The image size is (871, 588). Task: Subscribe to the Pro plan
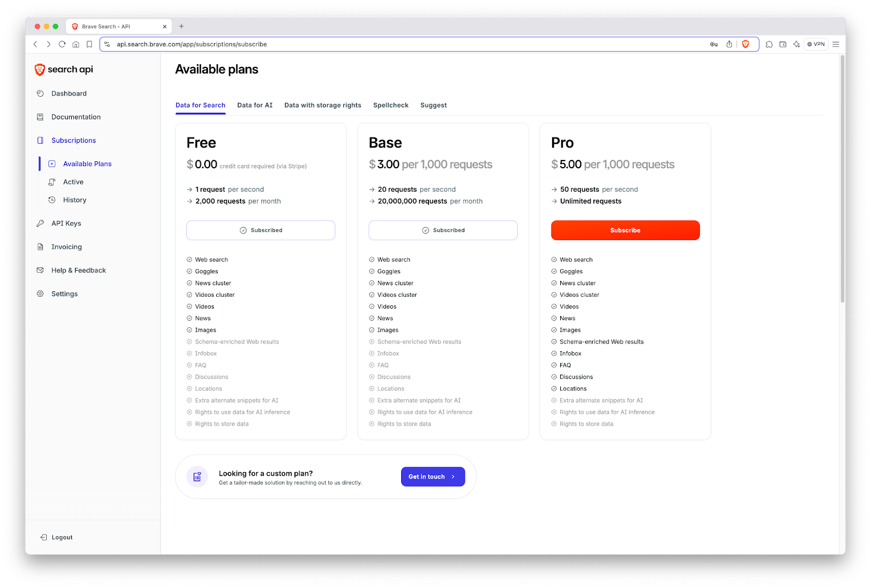point(625,230)
